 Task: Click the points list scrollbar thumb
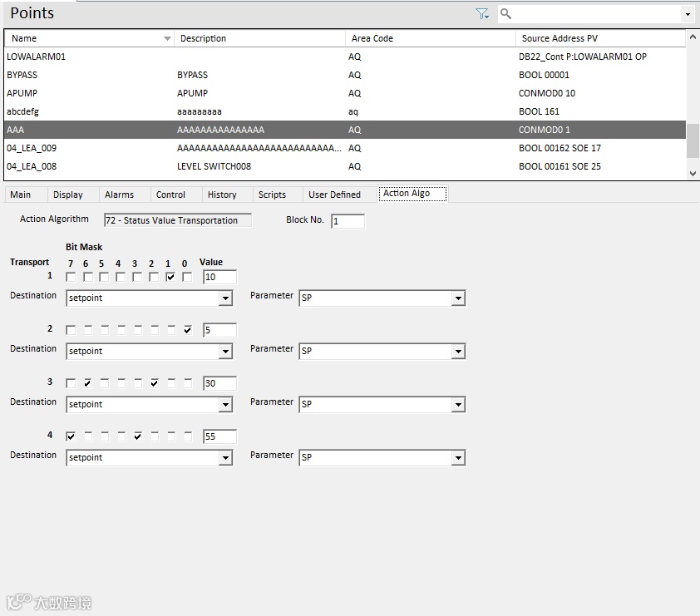click(693, 140)
